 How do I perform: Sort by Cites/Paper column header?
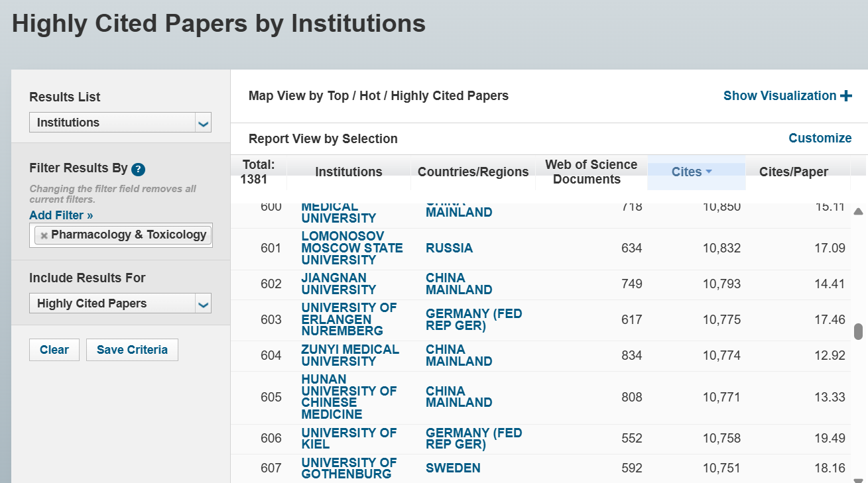pyautogui.click(x=794, y=172)
